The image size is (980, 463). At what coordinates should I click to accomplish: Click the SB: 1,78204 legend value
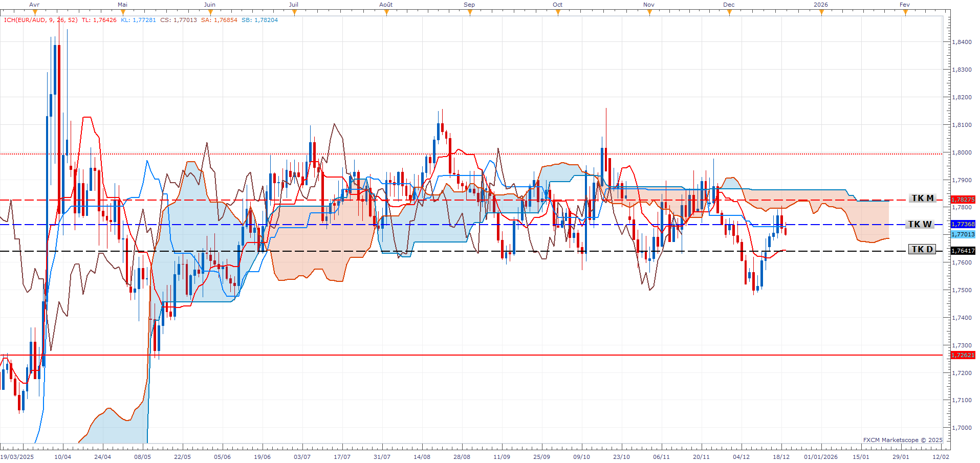(x=259, y=20)
